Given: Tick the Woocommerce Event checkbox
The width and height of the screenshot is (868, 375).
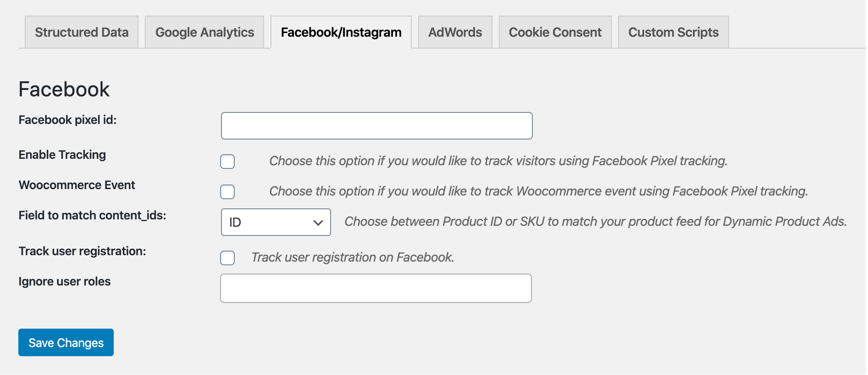Looking at the screenshot, I should pyautogui.click(x=227, y=192).
